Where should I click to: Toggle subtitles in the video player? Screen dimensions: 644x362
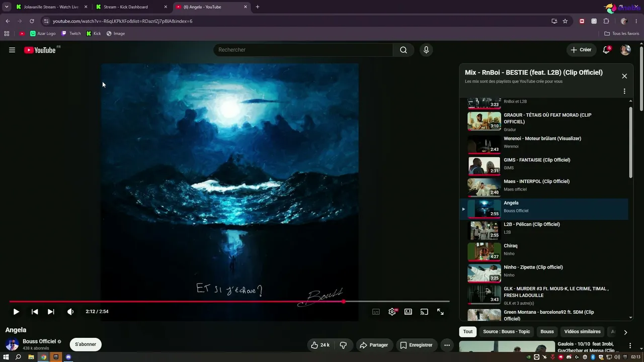376,312
